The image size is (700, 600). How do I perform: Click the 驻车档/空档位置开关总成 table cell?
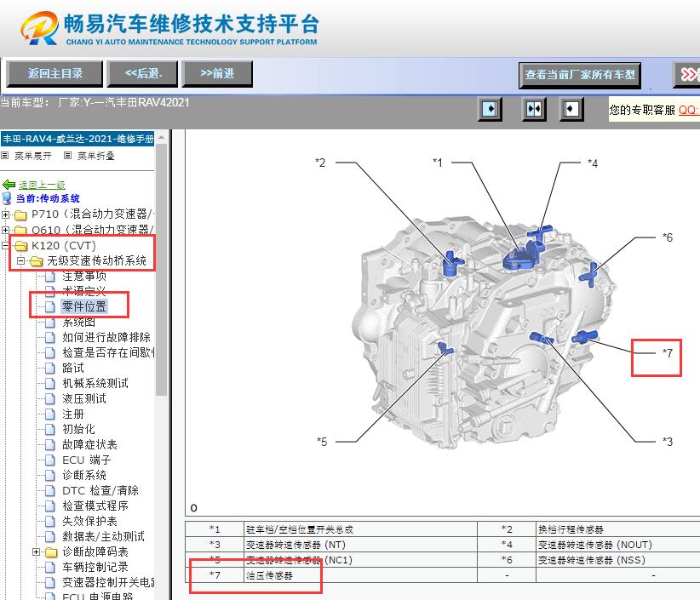pos(360,529)
